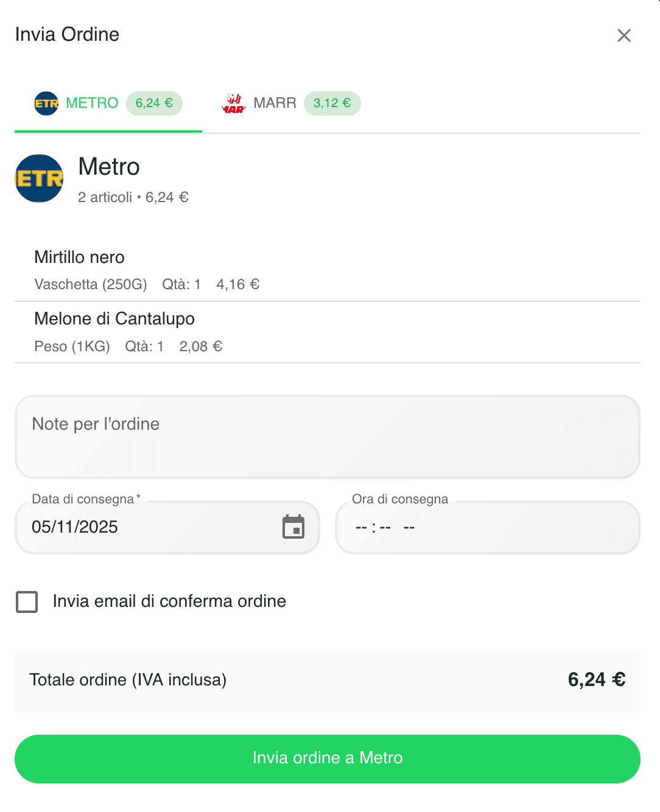
Task: Click the MARR supplier logo icon
Action: click(234, 103)
